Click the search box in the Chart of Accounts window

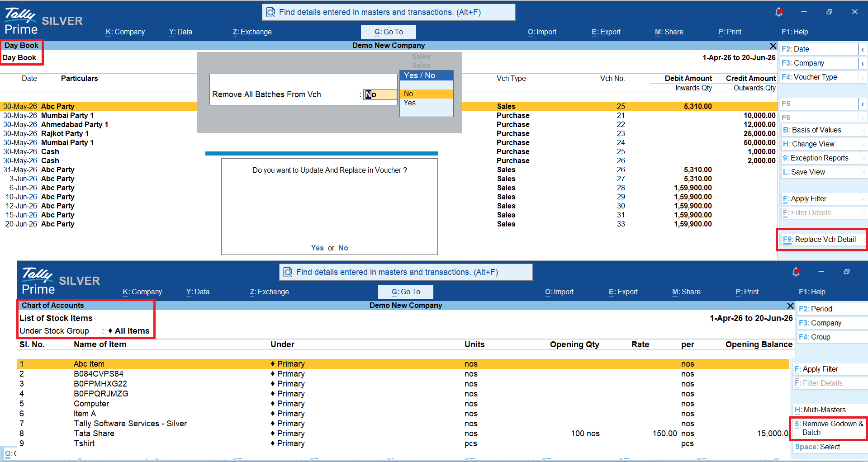click(406, 272)
